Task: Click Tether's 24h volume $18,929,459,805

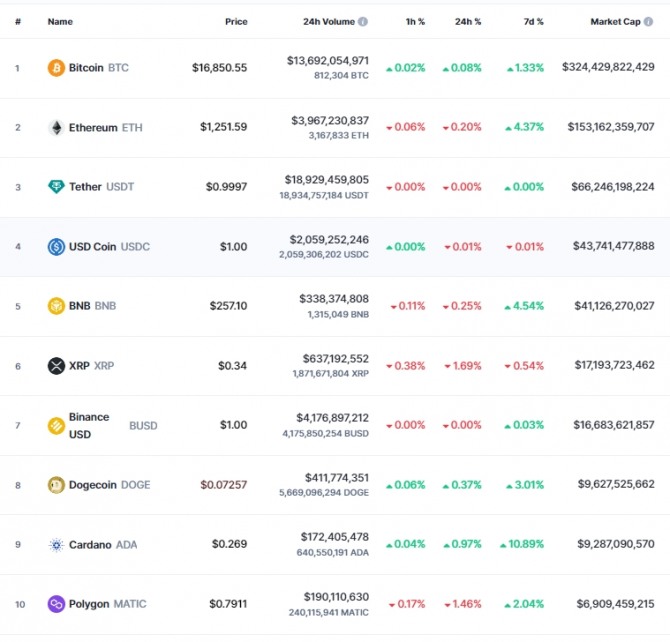Action: pos(327,180)
